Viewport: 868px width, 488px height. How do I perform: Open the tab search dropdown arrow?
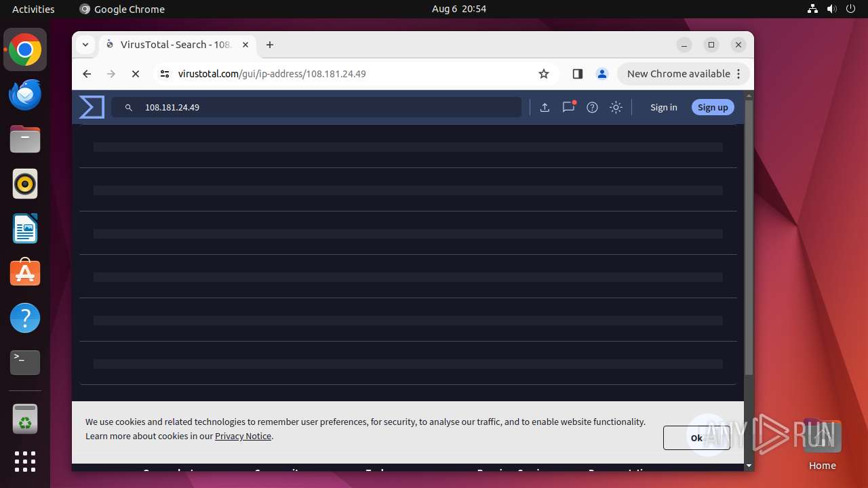coord(85,45)
